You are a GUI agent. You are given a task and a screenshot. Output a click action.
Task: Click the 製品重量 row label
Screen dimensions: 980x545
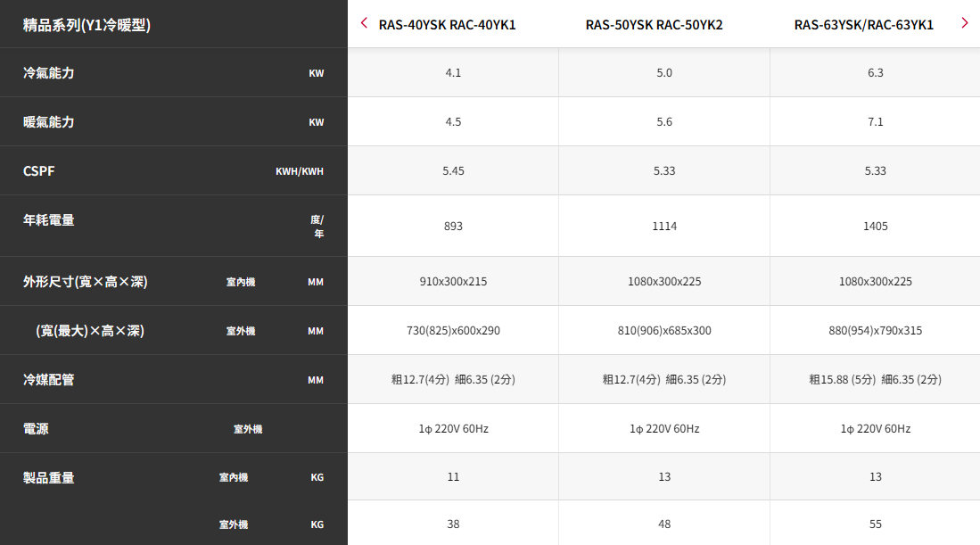(49, 478)
